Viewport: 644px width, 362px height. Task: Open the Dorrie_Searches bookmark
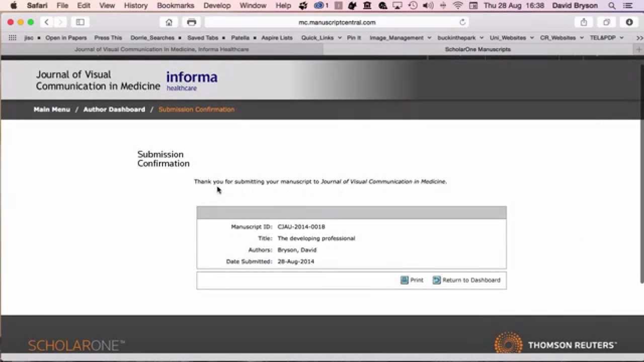[152, 38]
